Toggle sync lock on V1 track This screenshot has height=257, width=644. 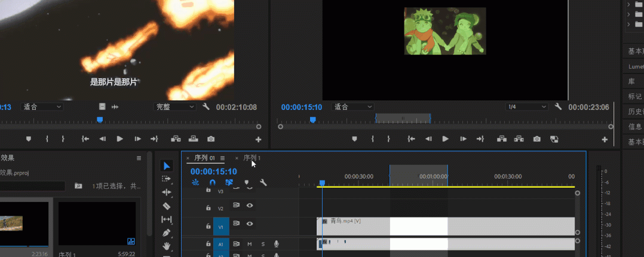point(236,224)
